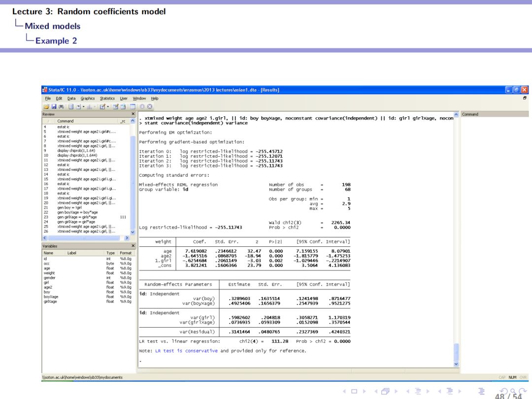Click the Format column header in Variables
The width and height of the screenshot is (532, 399).
[x=126, y=253]
